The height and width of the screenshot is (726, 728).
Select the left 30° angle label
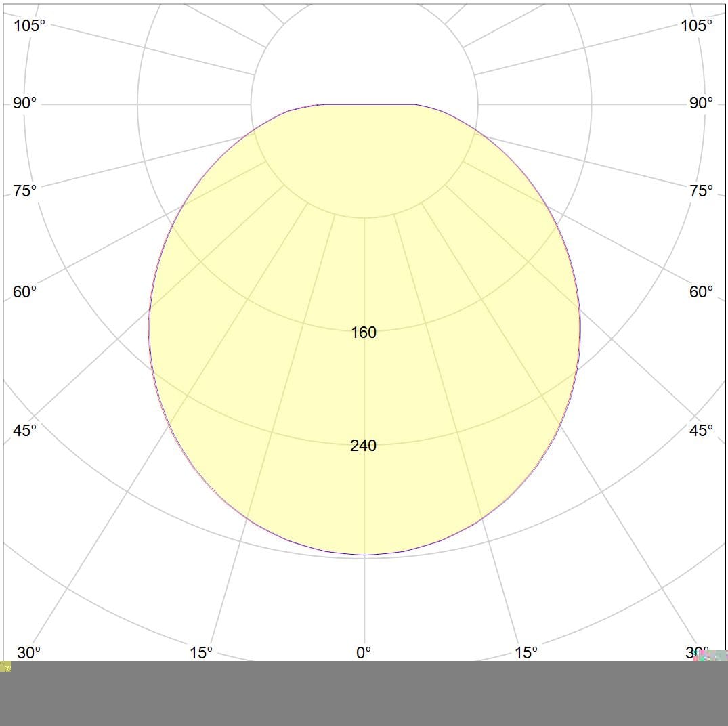(28, 652)
